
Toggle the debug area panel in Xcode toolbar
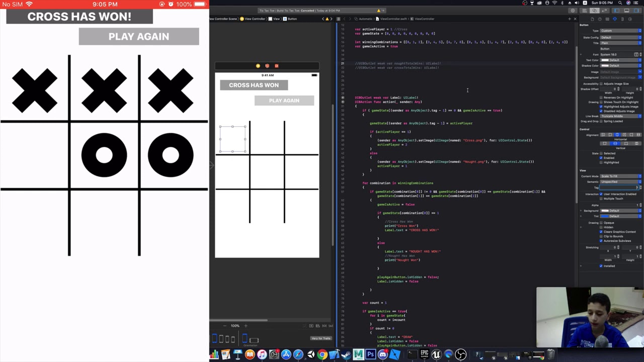[x=626, y=11]
